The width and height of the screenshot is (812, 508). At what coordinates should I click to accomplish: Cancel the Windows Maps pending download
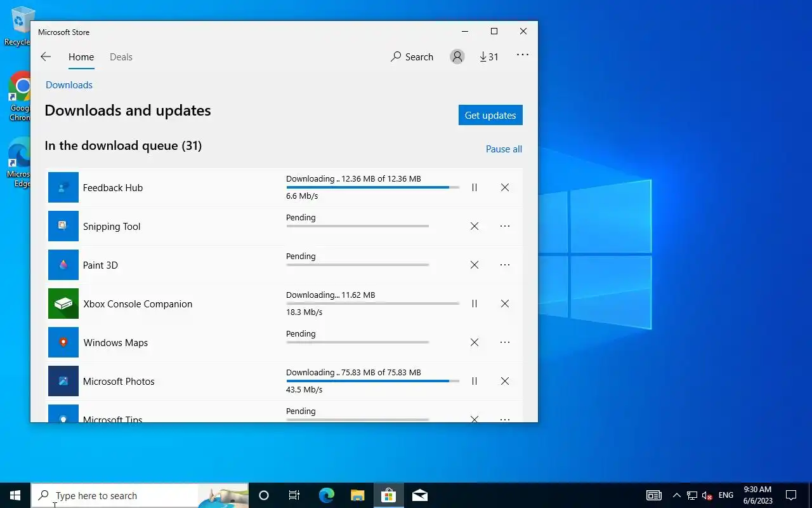tap(475, 342)
